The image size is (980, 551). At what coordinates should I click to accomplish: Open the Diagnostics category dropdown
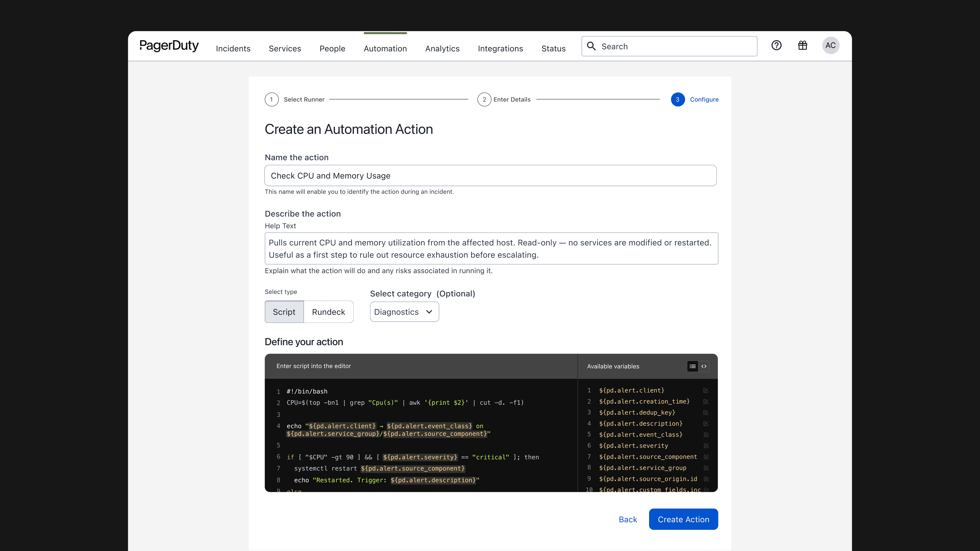404,311
